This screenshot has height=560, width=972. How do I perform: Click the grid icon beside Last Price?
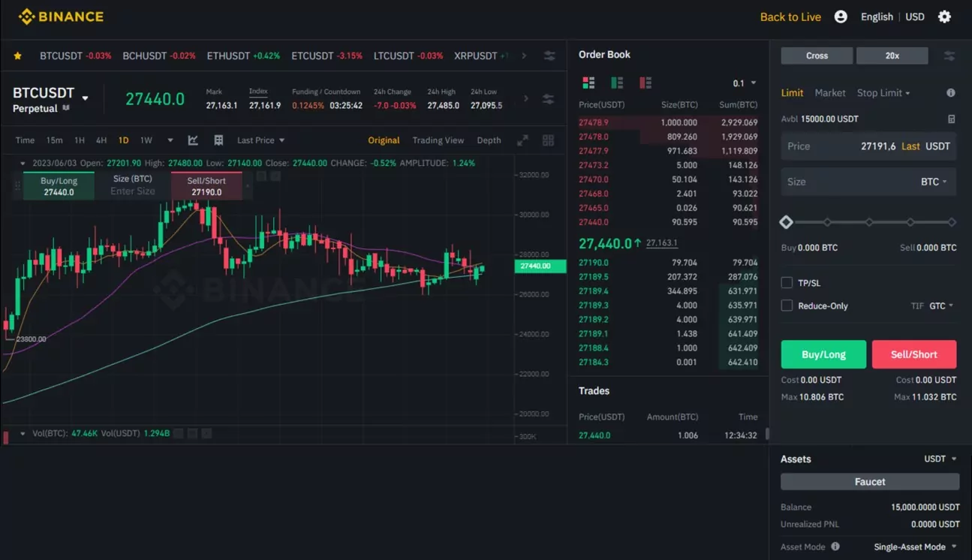pyautogui.click(x=218, y=140)
